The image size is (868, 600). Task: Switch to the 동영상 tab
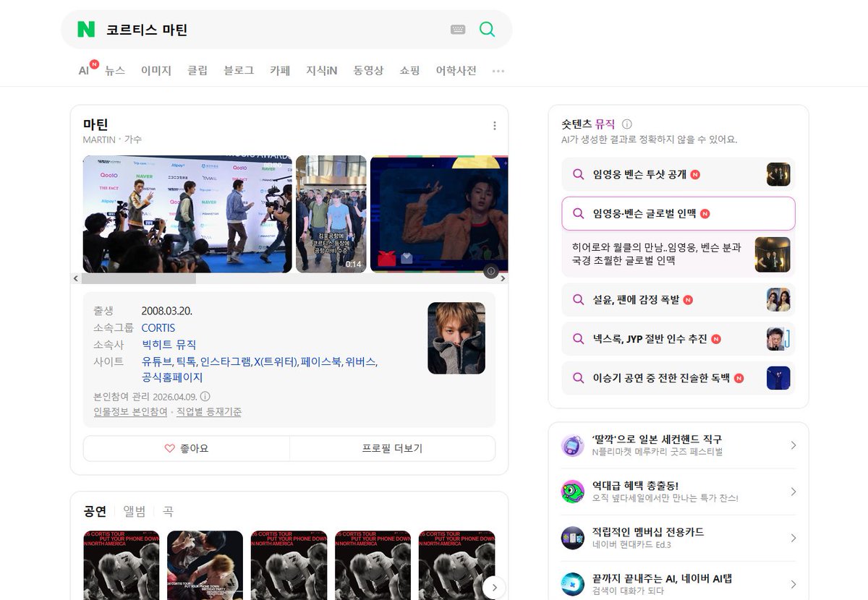coord(368,71)
